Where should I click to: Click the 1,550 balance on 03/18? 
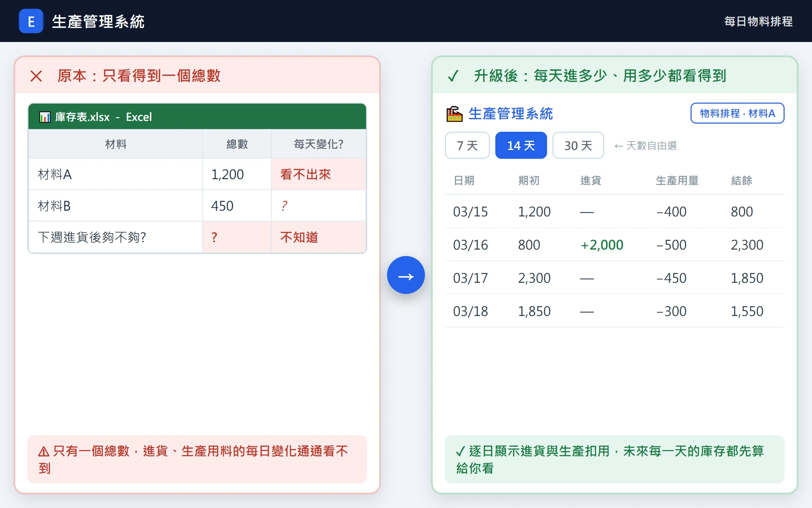(x=747, y=311)
